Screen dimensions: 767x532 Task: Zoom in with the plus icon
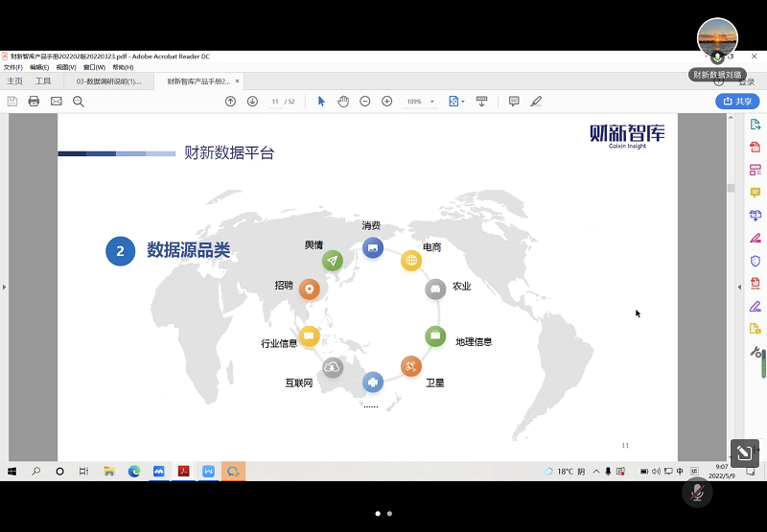tap(387, 102)
